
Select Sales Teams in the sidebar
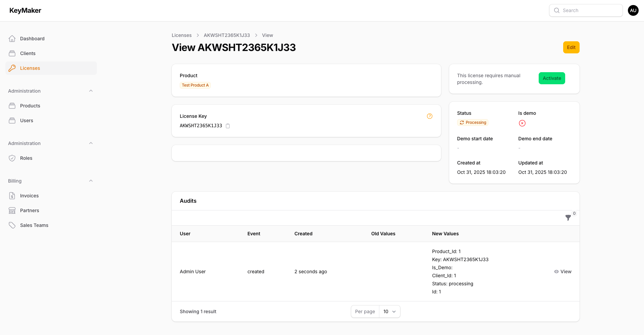(x=34, y=225)
